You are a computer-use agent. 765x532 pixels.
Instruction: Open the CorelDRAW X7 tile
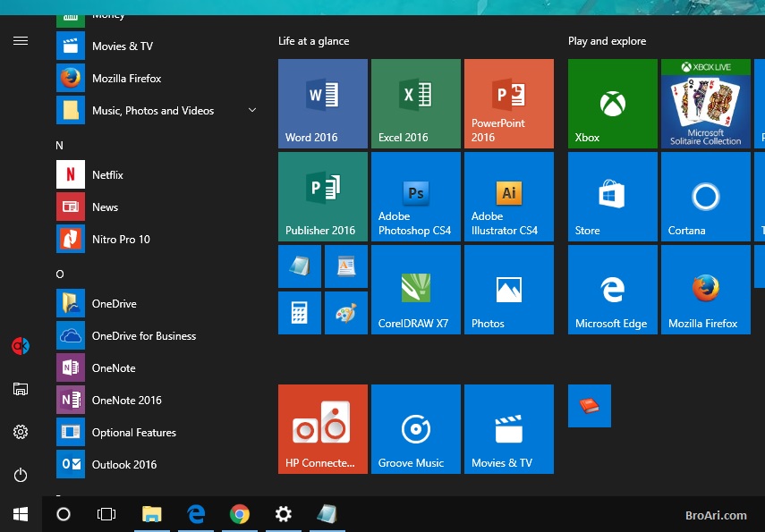point(415,289)
